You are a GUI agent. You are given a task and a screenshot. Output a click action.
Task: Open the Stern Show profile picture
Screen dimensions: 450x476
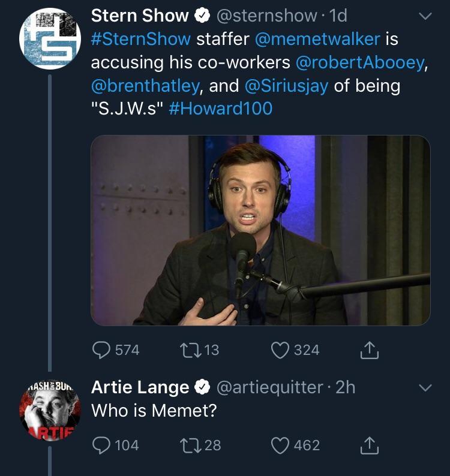tap(50, 40)
